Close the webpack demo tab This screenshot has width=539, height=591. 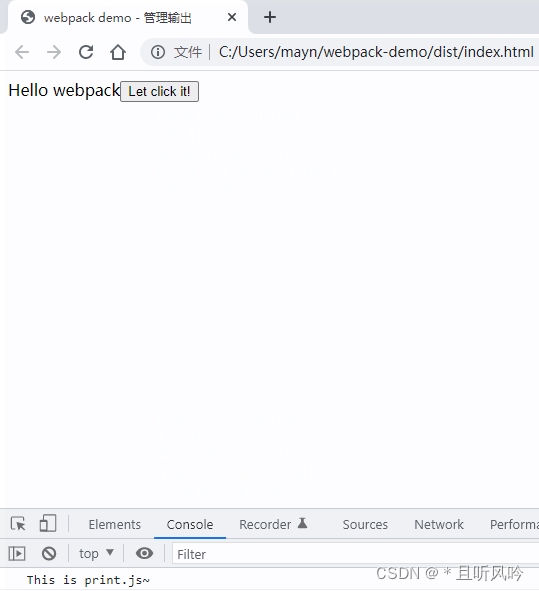click(x=232, y=17)
